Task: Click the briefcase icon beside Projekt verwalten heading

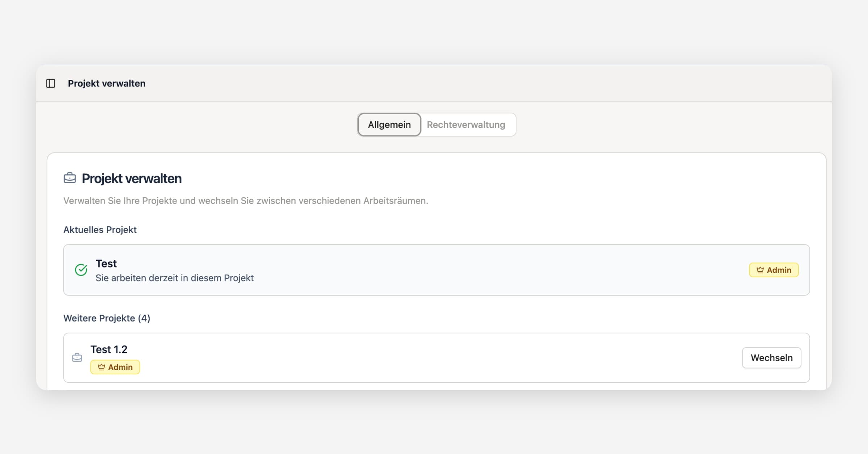Action: [x=70, y=178]
